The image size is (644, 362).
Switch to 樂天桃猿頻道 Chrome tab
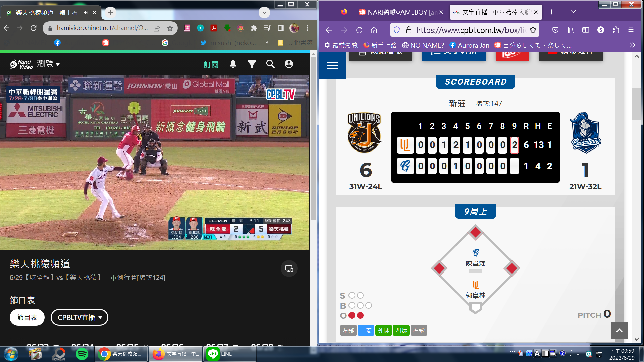47,13
